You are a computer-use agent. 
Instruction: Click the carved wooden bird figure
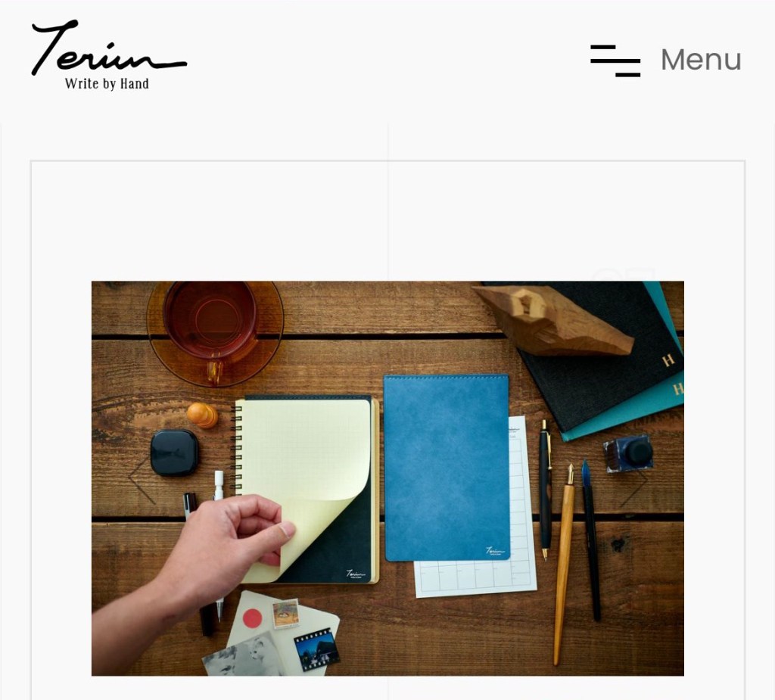(553, 319)
